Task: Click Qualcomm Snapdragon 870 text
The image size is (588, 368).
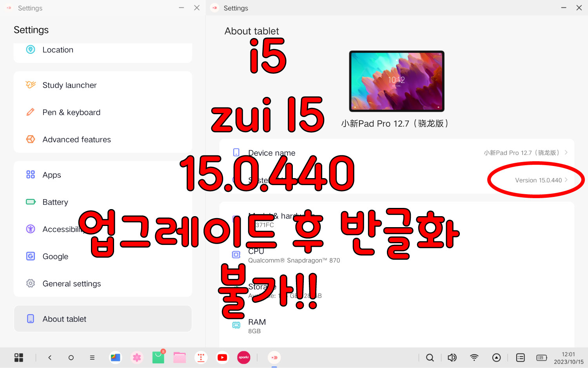Action: (x=294, y=261)
